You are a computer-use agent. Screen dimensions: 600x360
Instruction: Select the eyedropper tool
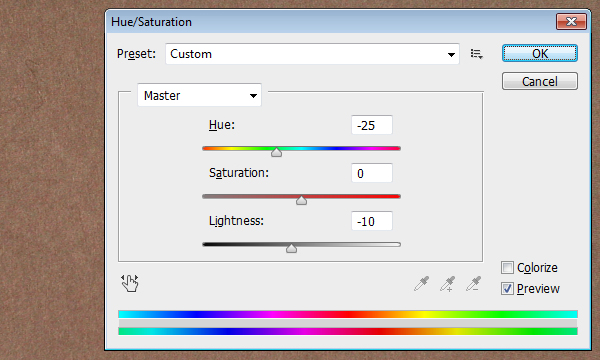tap(422, 283)
